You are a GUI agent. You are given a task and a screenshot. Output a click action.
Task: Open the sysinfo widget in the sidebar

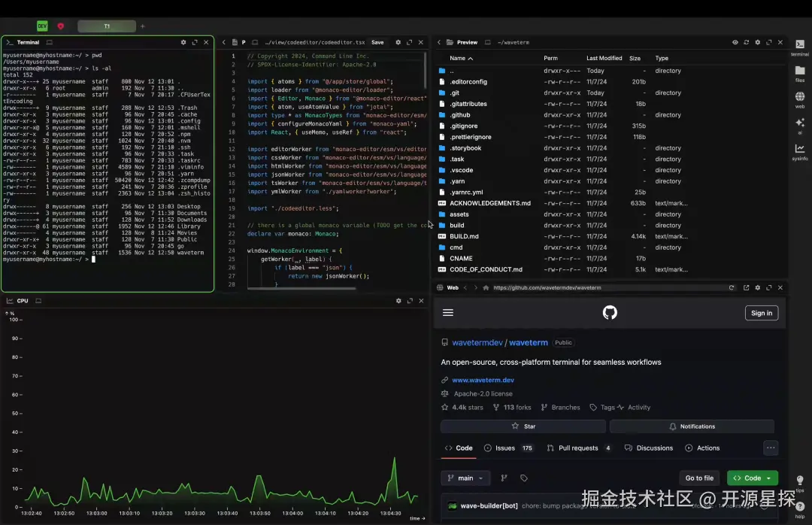pyautogui.click(x=799, y=151)
